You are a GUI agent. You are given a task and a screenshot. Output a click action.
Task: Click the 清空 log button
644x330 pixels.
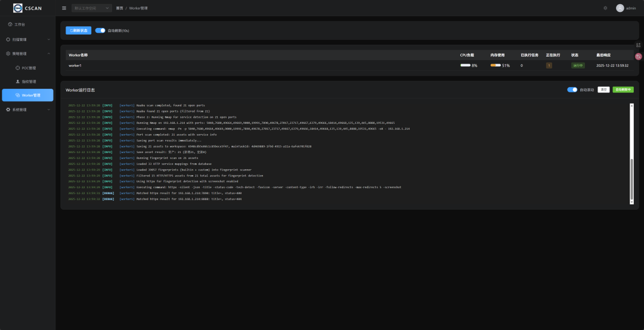pyautogui.click(x=603, y=89)
